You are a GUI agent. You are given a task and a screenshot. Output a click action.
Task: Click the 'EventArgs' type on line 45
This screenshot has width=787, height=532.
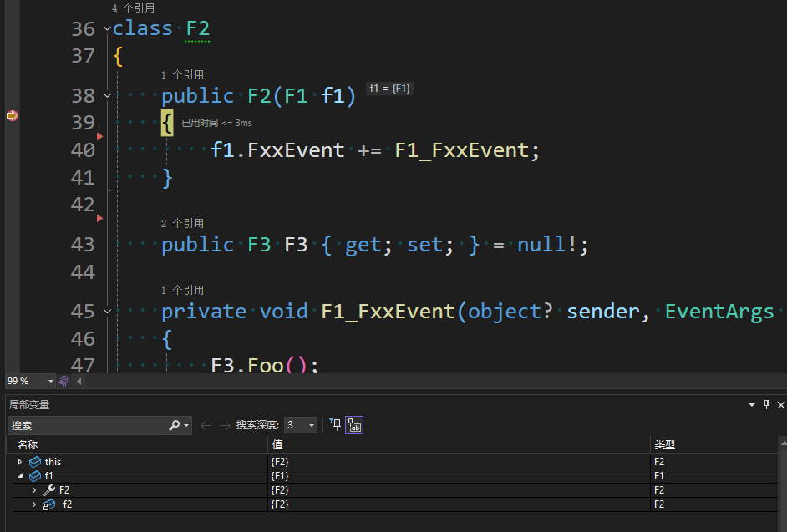(x=719, y=312)
